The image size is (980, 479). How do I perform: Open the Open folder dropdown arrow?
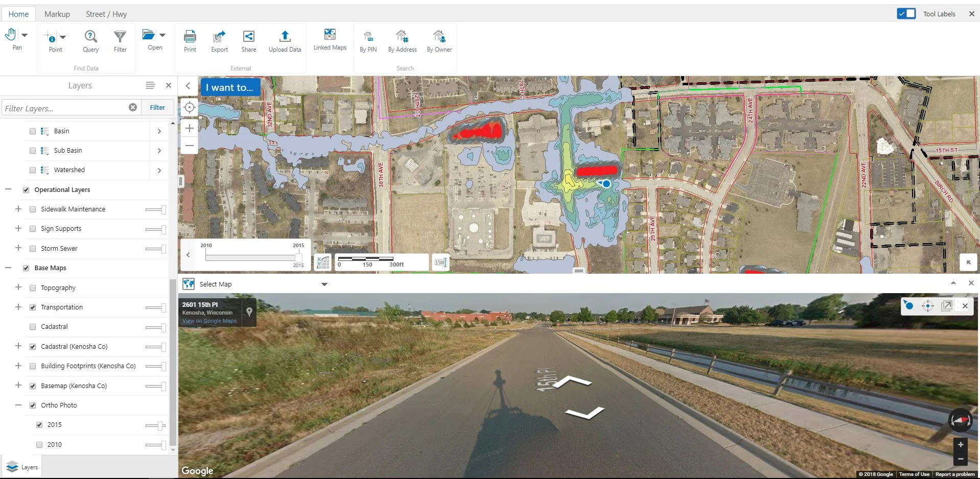pos(162,35)
